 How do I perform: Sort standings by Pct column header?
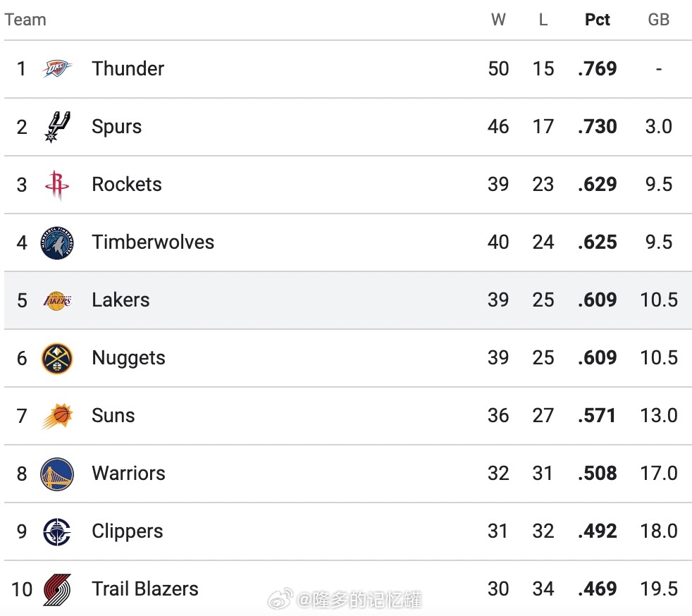click(x=597, y=20)
